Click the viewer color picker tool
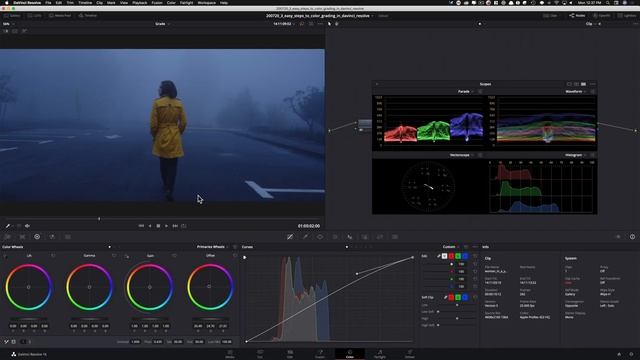The height and width of the screenshot is (360, 640). [x=8, y=226]
